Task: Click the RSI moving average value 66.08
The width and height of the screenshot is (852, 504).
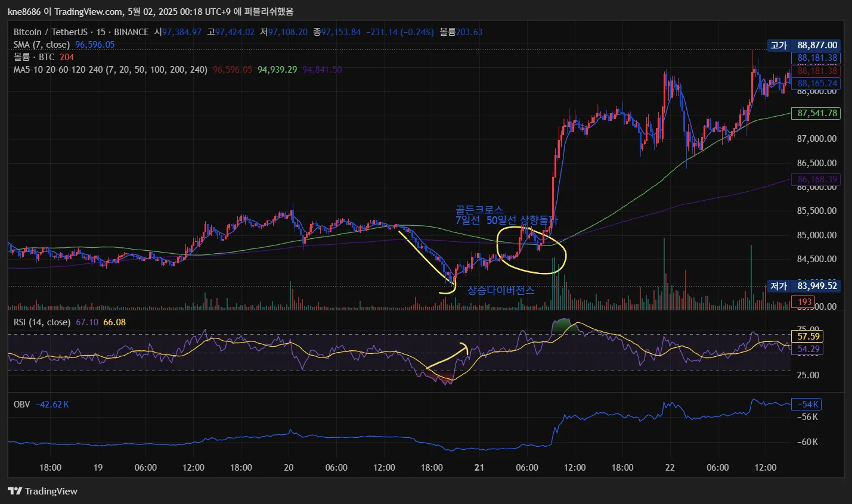Action: point(114,322)
